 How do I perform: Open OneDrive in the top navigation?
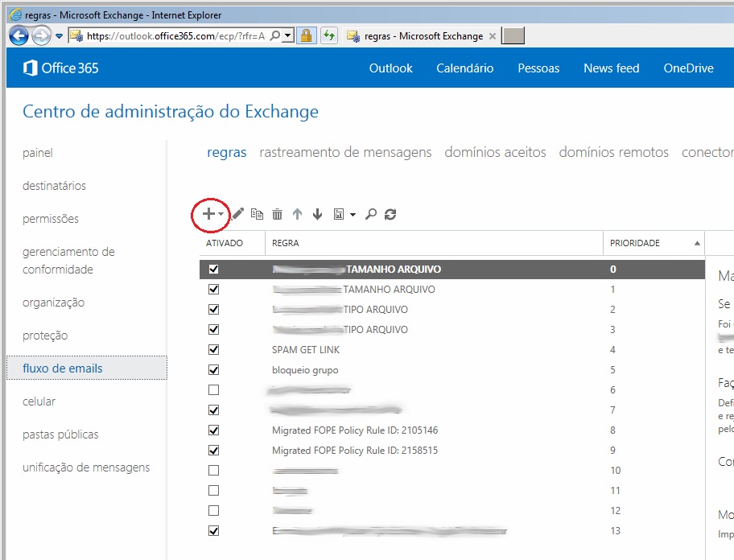[689, 68]
